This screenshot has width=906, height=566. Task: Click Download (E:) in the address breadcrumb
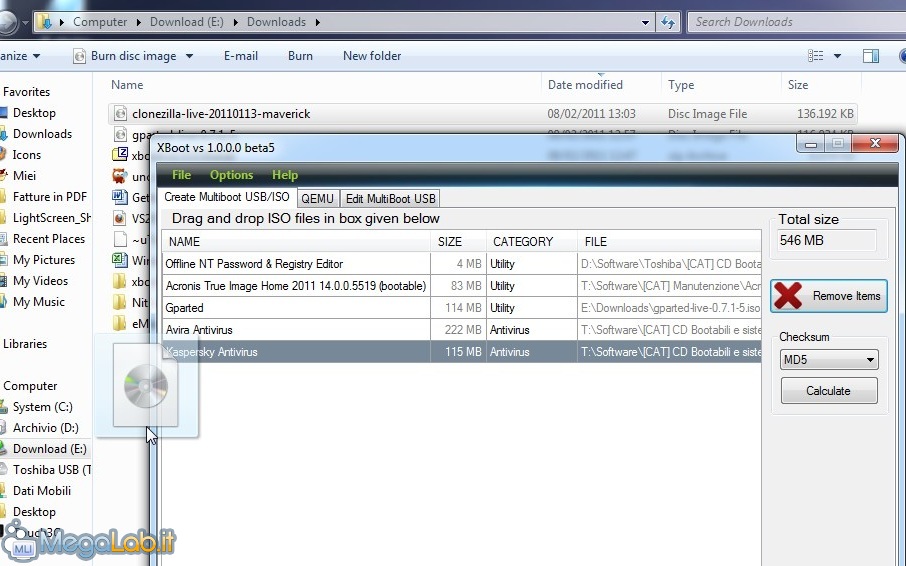[x=187, y=22]
